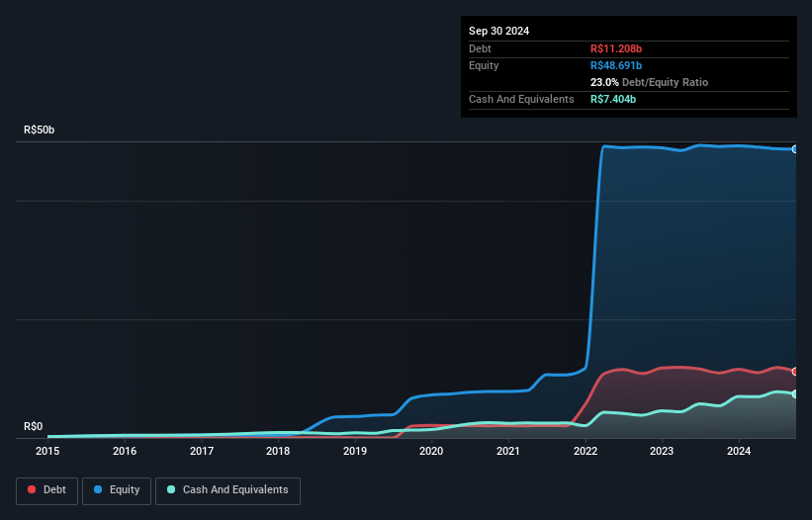Click the Equity row label in tooltip

[x=484, y=65]
